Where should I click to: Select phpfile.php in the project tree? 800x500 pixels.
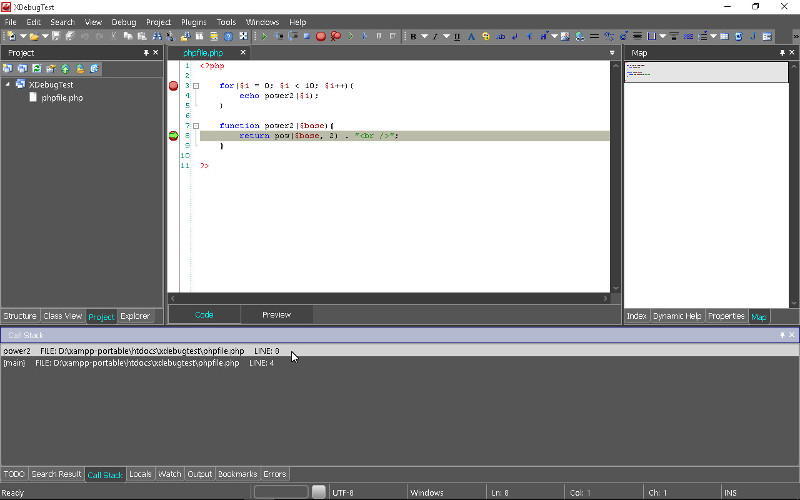[62, 97]
